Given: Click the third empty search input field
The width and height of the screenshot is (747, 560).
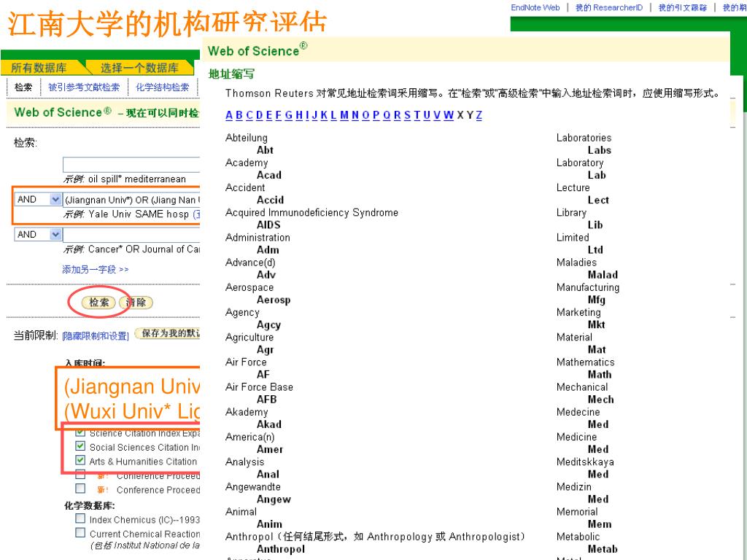Looking at the screenshot, I should [131, 235].
